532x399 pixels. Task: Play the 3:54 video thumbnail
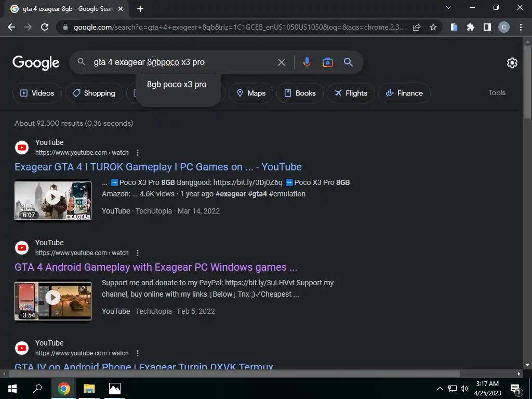pyautogui.click(x=53, y=301)
